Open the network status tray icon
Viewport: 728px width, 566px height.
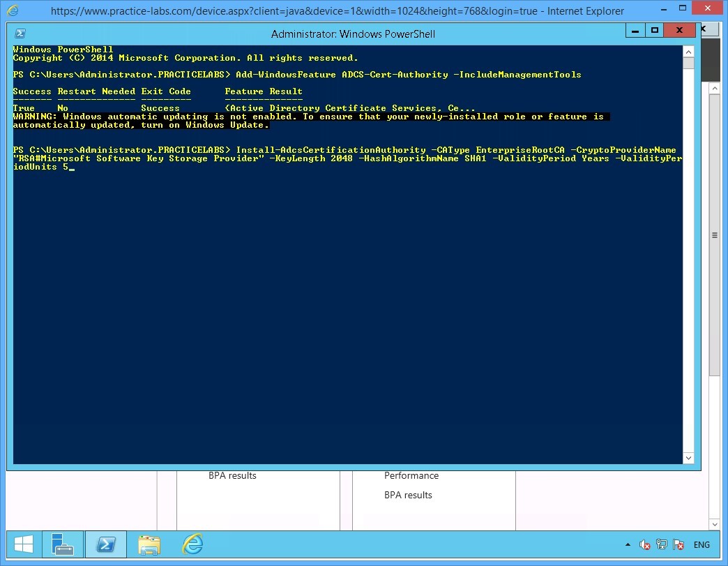tap(660, 544)
